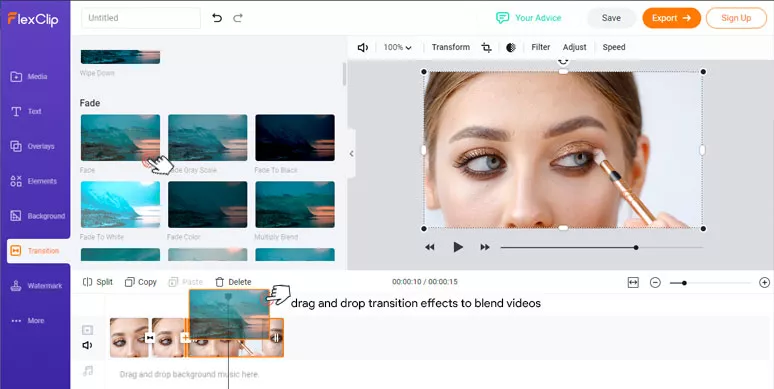Image resolution: width=774 pixels, height=389 pixels.
Task: Click the rewind button in preview
Action: [430, 247]
